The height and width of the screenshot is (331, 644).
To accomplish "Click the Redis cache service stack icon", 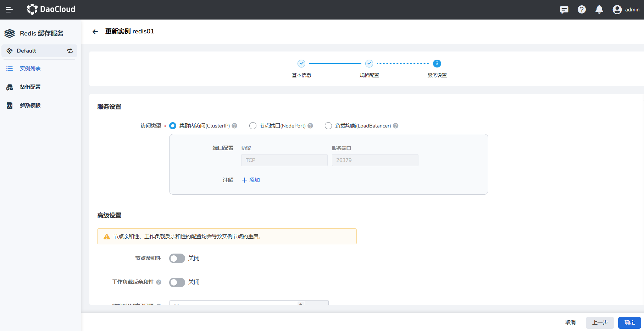I will 10,33.
